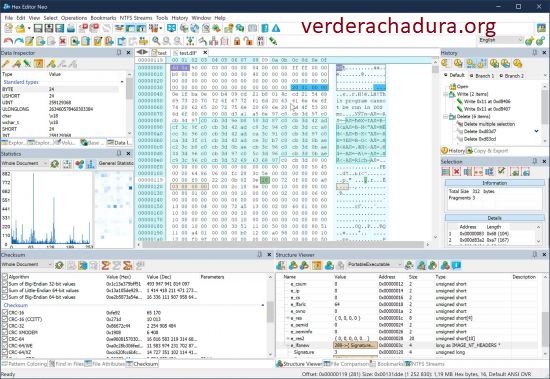This screenshot has height=379, width=550.
Task: Toggle Sum of Little-Endian 64-bit values checkbox
Action: tap(5, 291)
